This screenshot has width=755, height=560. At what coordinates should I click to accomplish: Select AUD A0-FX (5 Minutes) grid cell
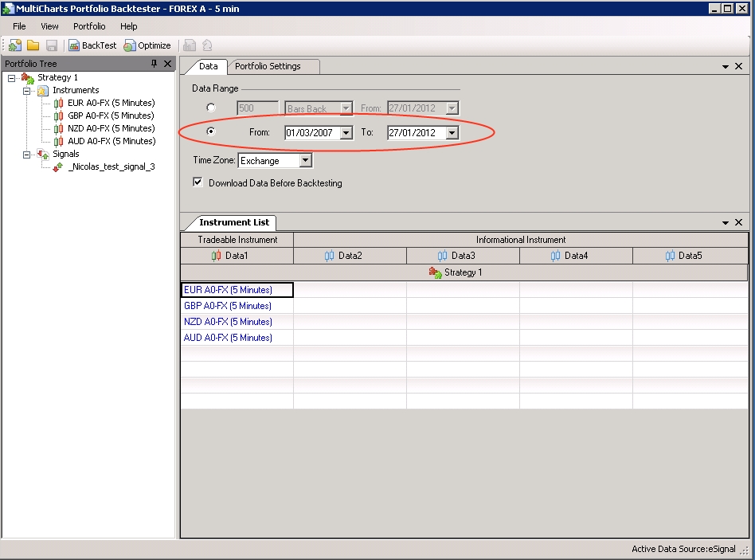(x=237, y=338)
